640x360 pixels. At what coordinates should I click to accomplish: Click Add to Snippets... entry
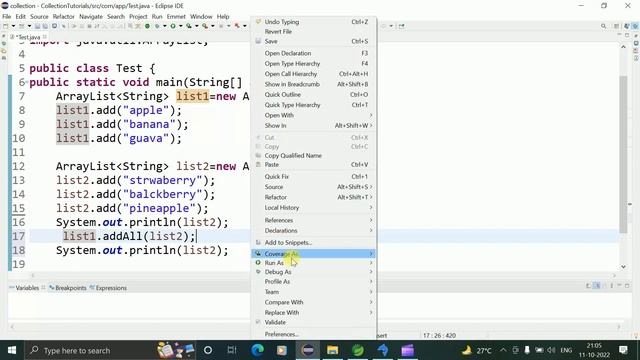click(x=313, y=242)
